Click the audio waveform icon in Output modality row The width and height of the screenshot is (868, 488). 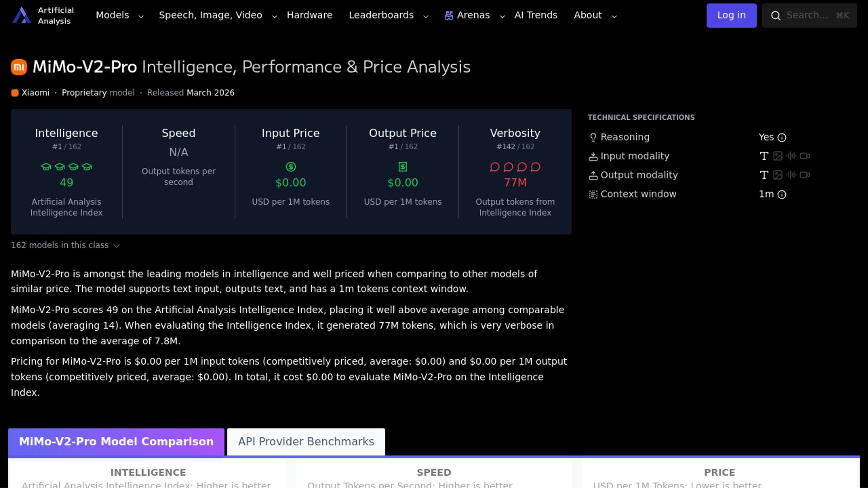(x=791, y=175)
